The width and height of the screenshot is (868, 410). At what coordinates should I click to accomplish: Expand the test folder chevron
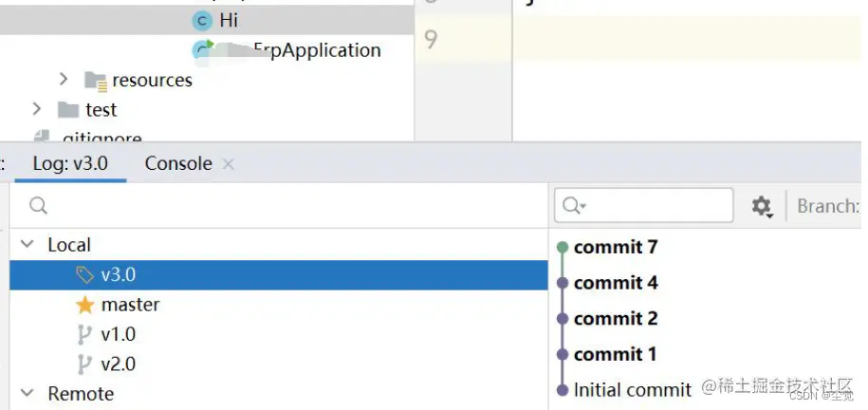pyautogui.click(x=37, y=108)
